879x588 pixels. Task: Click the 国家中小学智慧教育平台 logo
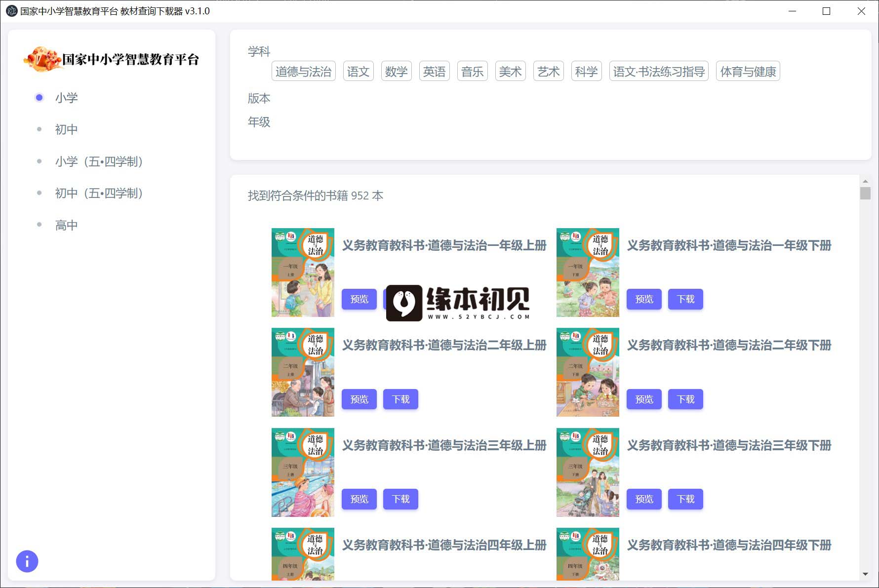tap(112, 59)
